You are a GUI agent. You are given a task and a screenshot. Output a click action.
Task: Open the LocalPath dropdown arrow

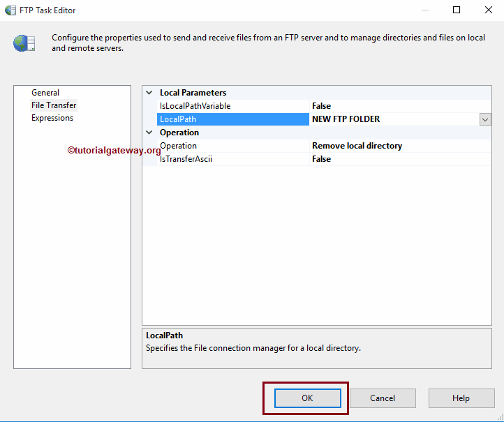coord(485,119)
